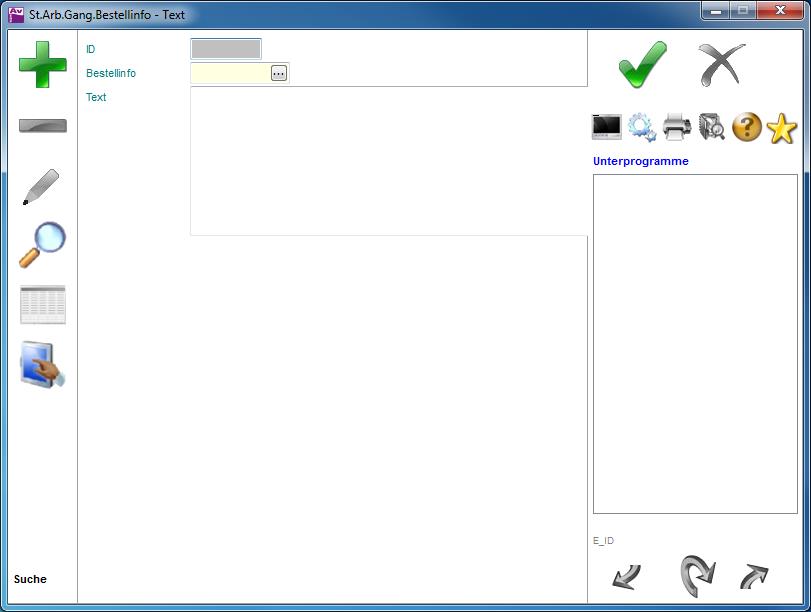The image size is (811, 612).
Task: Open help with the question mark icon
Action: point(747,127)
